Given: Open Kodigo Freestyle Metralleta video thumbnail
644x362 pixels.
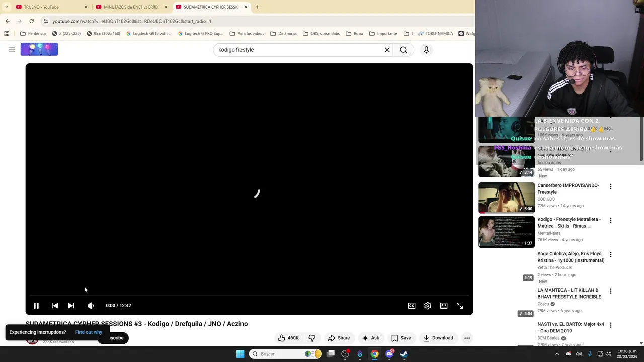Looking at the screenshot, I should pos(507,232).
